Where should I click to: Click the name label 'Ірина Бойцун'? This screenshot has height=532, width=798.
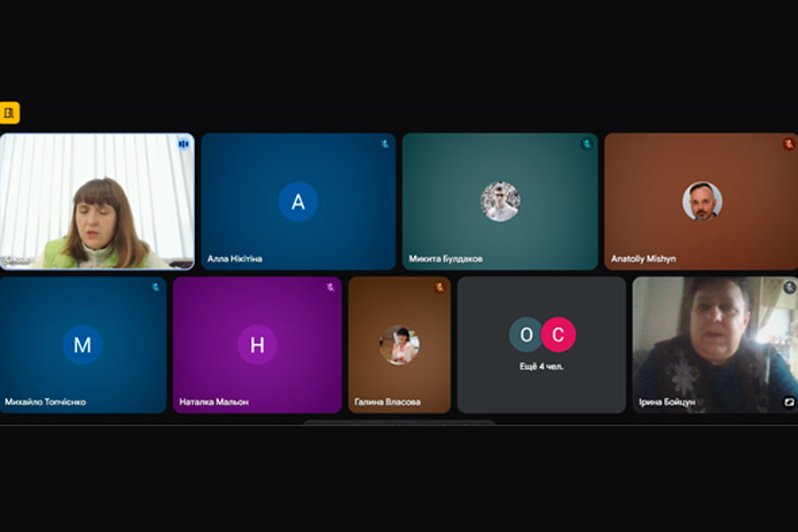point(667,403)
